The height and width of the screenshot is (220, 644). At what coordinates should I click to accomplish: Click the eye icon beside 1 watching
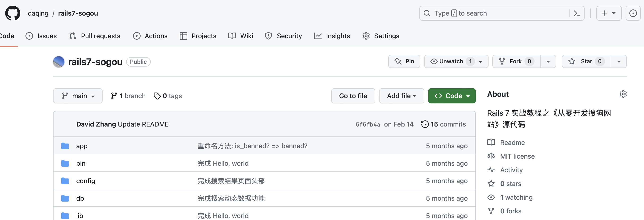click(x=491, y=198)
